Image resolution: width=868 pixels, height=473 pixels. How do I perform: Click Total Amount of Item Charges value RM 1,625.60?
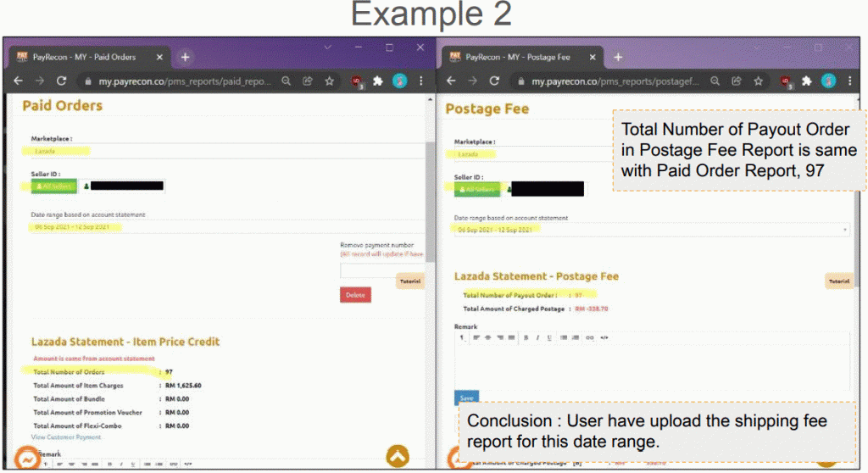pyautogui.click(x=183, y=386)
